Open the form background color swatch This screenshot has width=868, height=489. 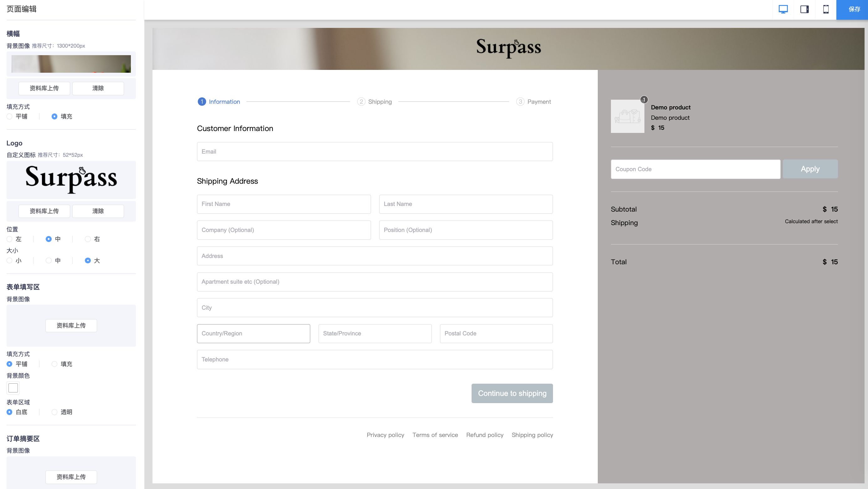[x=13, y=388]
